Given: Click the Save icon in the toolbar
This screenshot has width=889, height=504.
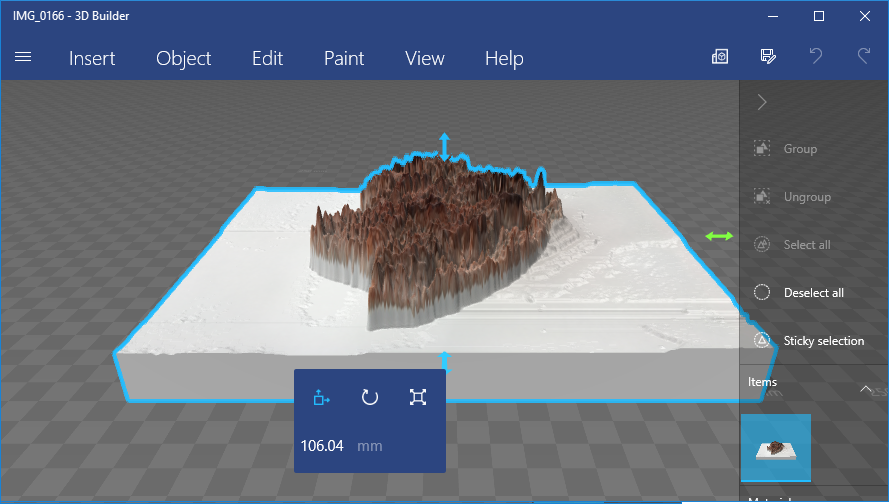Looking at the screenshot, I should pyautogui.click(x=768, y=57).
